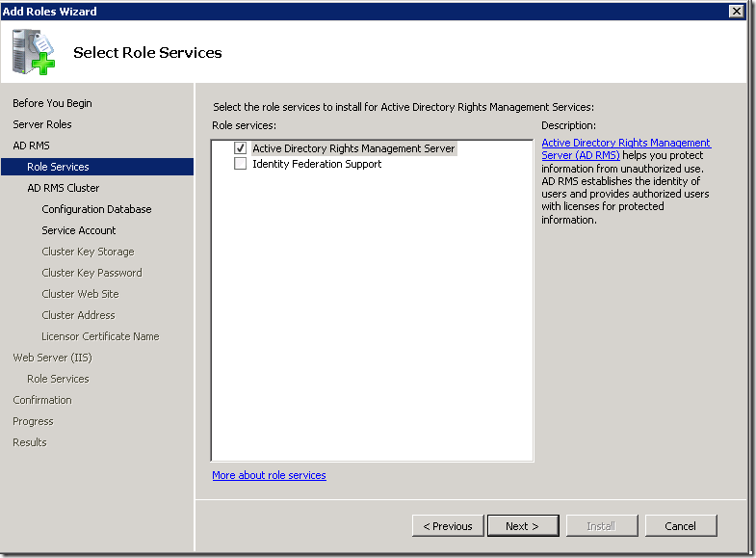Go to Before You Begin step

click(52, 103)
